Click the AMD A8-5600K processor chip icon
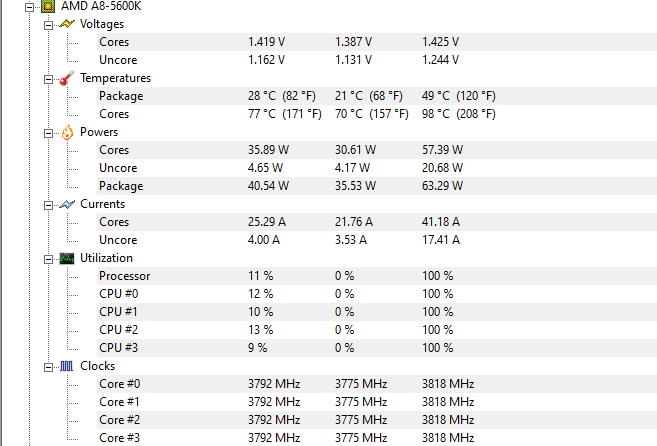 (x=48, y=6)
